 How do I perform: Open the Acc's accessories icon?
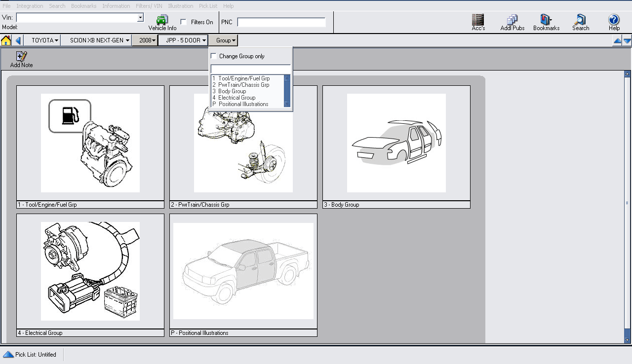(478, 20)
